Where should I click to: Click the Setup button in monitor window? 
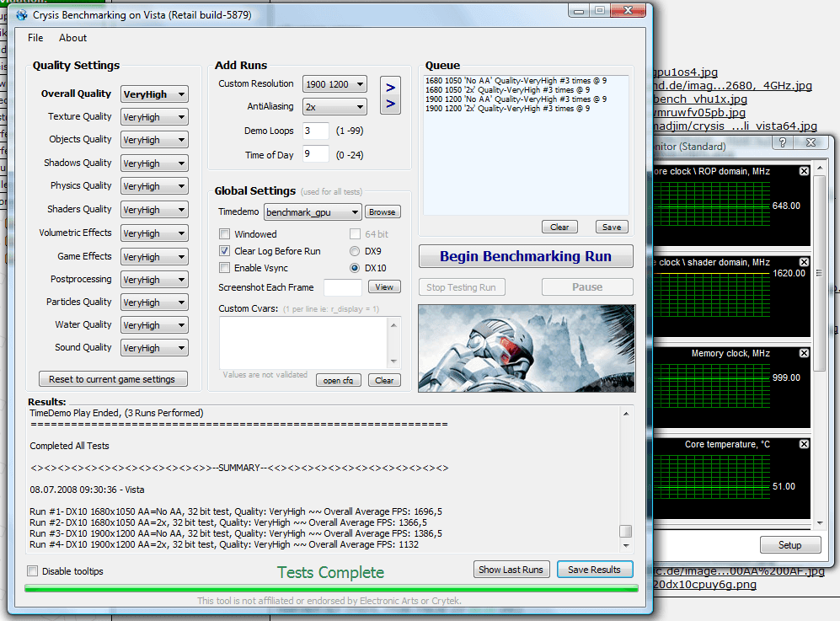coord(790,545)
